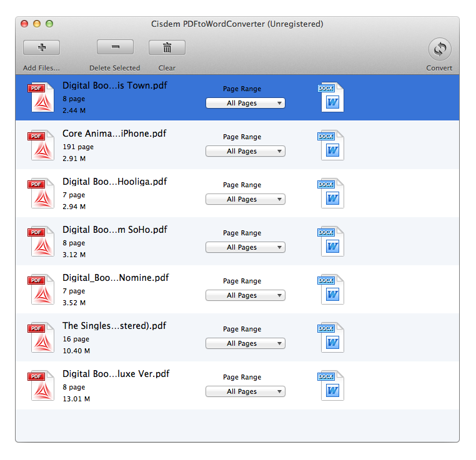Click the 2.94 M file size
476x460 pixels.
(x=74, y=207)
